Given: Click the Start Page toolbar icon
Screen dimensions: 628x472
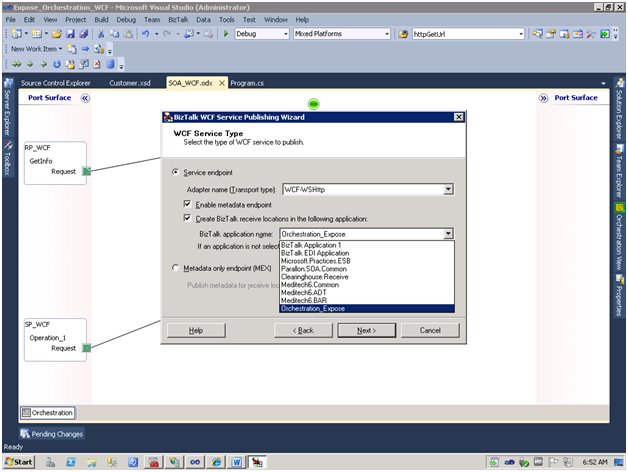Looking at the screenshot, I should [604, 34].
